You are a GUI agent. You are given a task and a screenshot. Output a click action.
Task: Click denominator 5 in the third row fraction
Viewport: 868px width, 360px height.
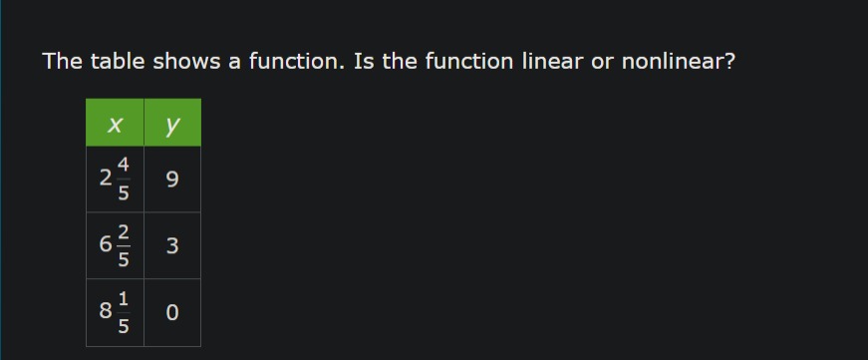[124, 326]
